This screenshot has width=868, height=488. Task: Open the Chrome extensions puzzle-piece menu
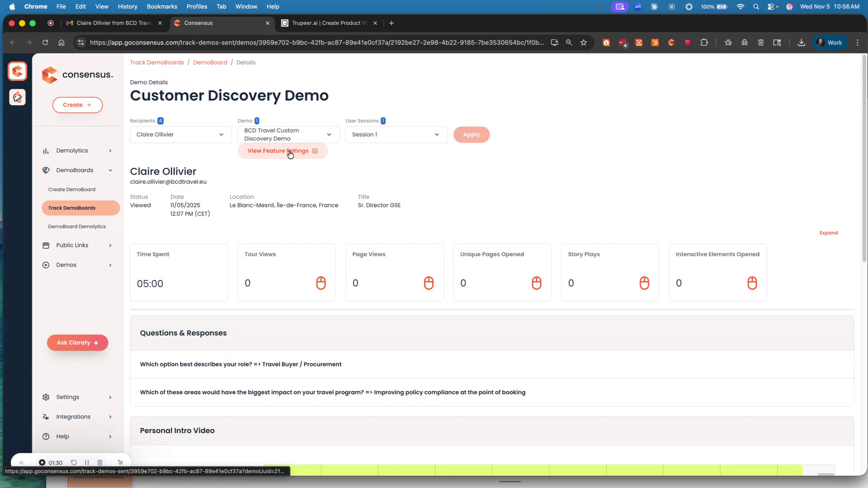click(x=704, y=42)
